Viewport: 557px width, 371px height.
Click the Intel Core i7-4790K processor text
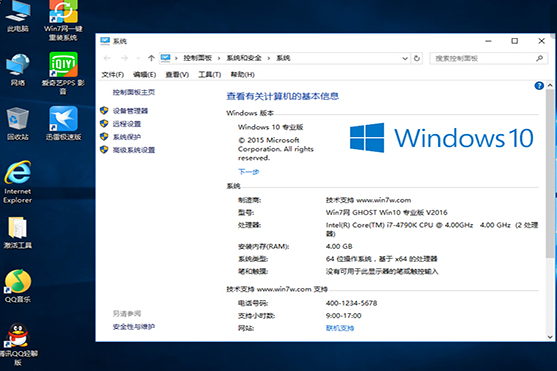pos(432,229)
